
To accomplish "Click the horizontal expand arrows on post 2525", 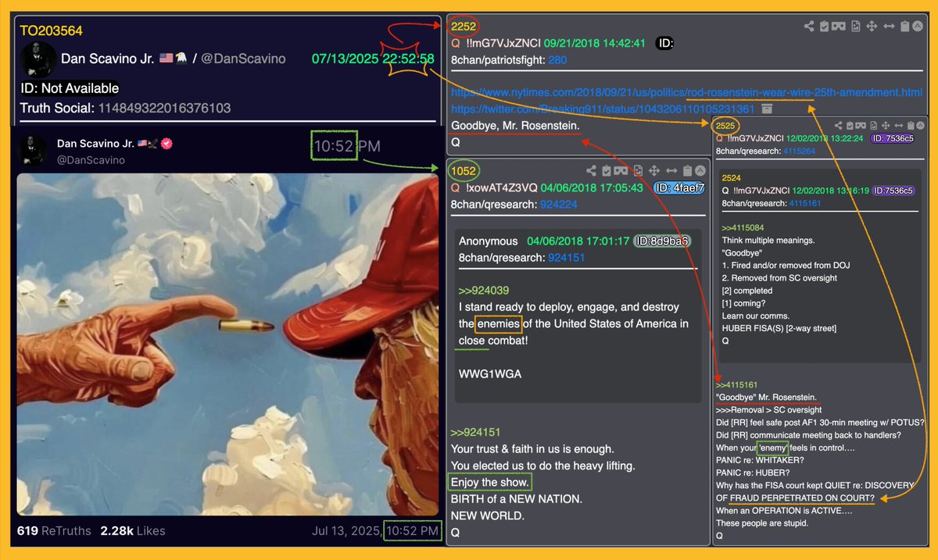I will coord(899,126).
